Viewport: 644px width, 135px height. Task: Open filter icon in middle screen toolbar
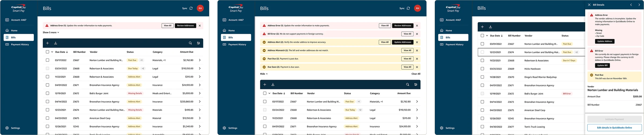[416, 85]
